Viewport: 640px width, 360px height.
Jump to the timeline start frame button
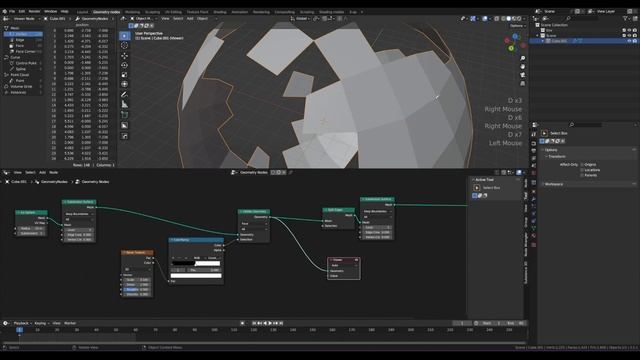pyautogui.click(x=254, y=323)
